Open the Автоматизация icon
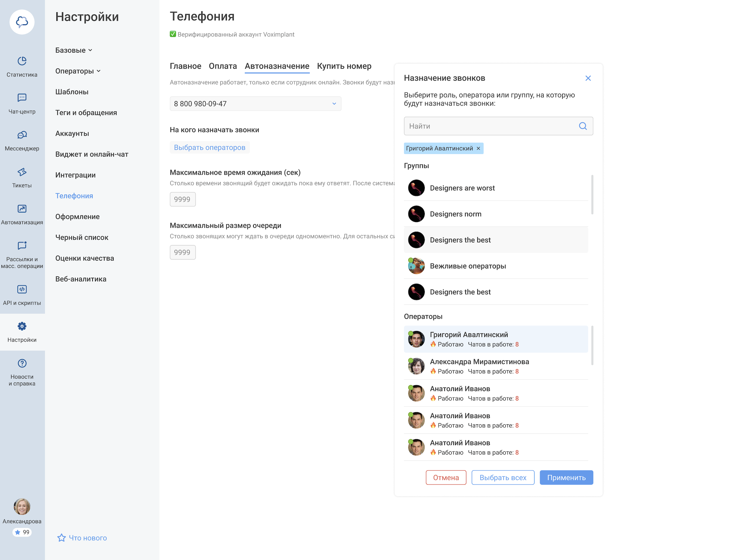Viewport: 749px width, 560px height. (22, 209)
